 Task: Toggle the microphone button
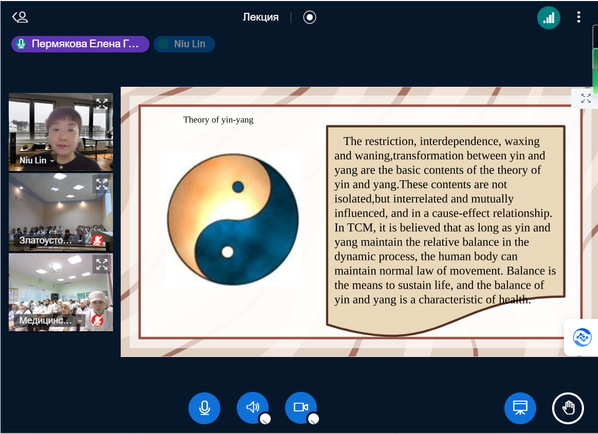pos(204,408)
